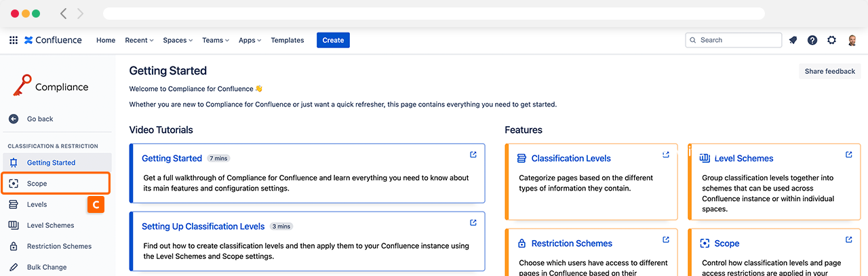Open the help question mark icon
Screen dimensions: 868x276
812,40
